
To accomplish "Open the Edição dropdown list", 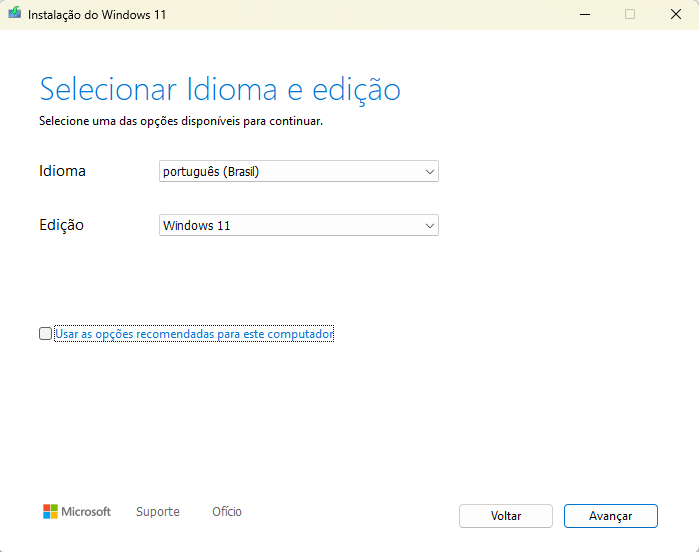I will (x=299, y=225).
